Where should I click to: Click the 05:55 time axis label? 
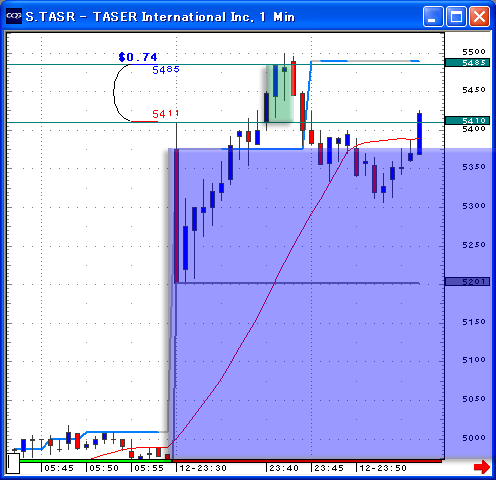pyautogui.click(x=149, y=468)
